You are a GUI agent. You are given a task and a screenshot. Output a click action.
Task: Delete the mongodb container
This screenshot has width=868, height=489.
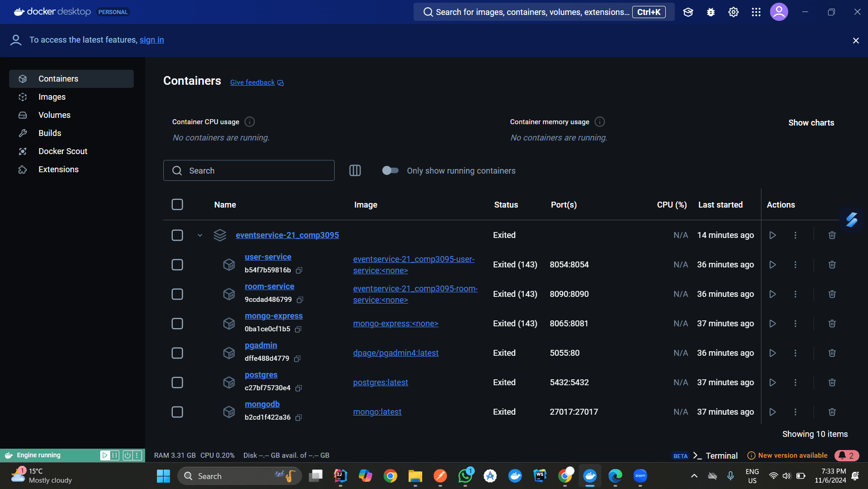point(832,412)
